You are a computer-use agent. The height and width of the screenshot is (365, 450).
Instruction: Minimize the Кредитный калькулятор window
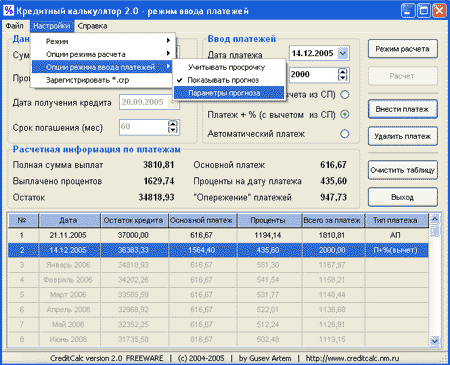coord(408,11)
